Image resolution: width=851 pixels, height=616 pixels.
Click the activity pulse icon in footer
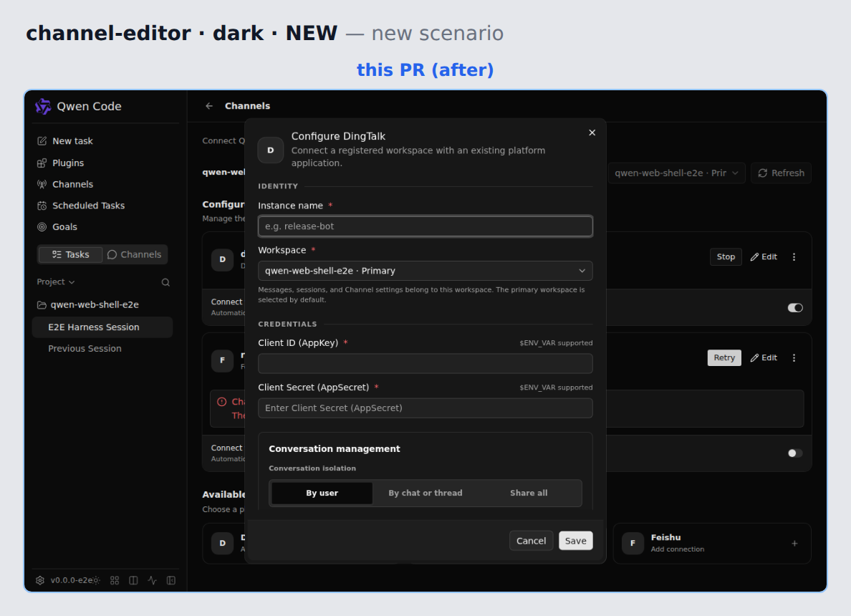(x=153, y=580)
